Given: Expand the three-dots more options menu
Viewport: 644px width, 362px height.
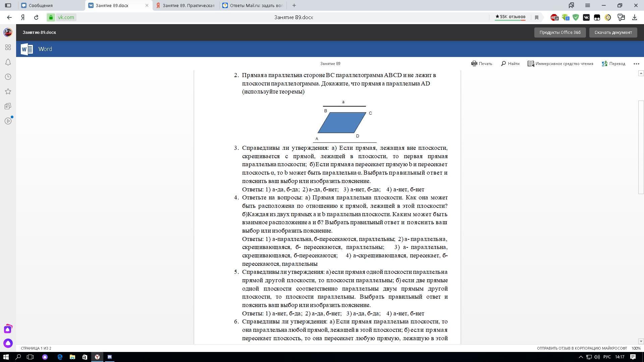Looking at the screenshot, I should [x=636, y=64].
